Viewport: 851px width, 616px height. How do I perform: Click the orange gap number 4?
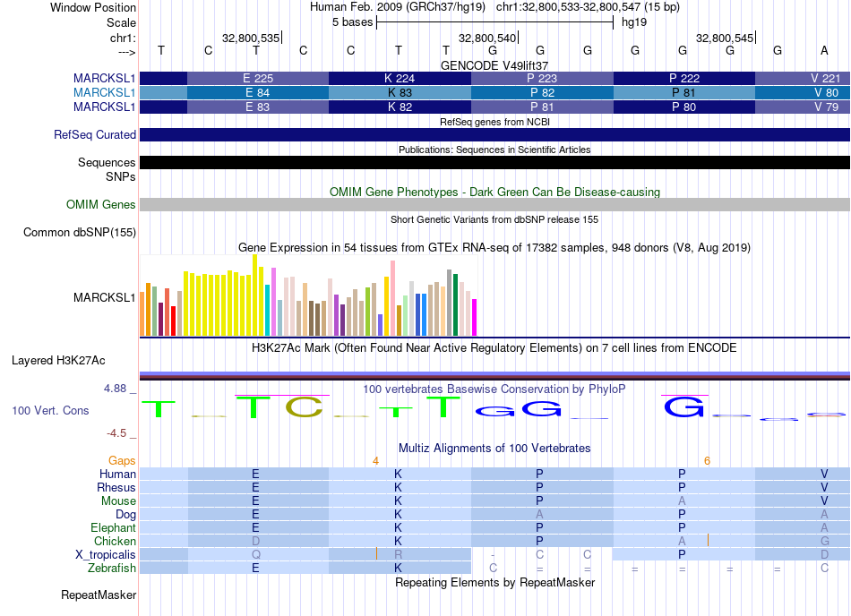(375, 461)
